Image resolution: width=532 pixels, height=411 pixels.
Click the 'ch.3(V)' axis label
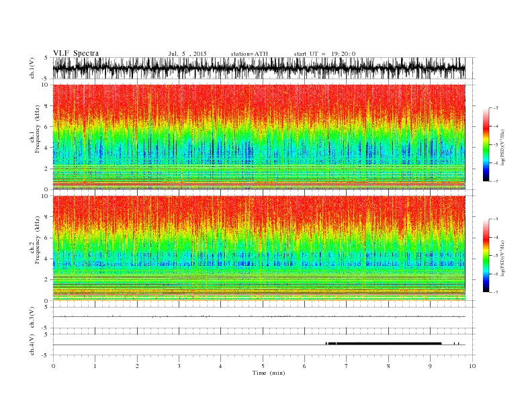click(32, 318)
